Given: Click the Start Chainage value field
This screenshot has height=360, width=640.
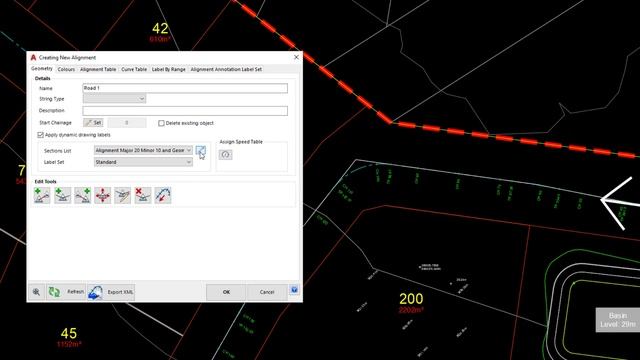Looking at the screenshot, I should [127, 122].
